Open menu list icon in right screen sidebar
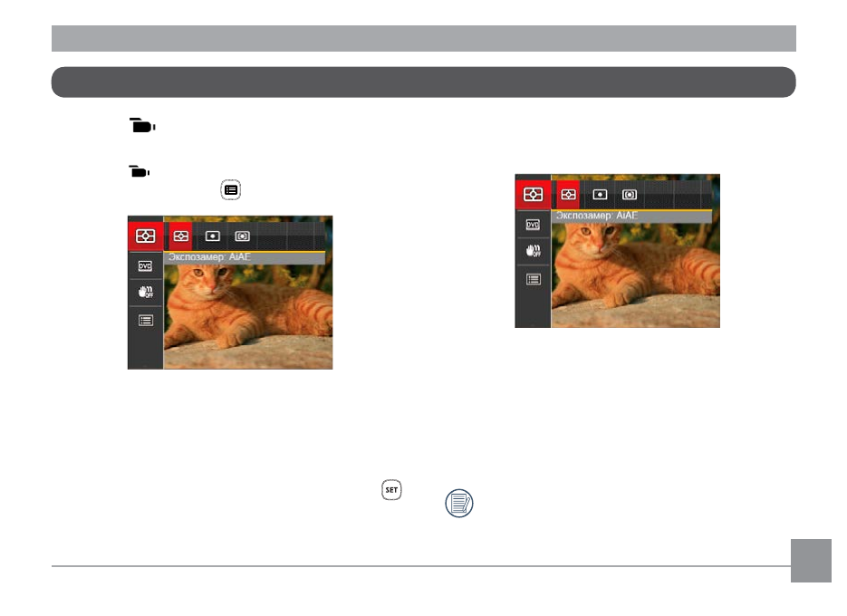Image resolution: width=847 pixels, height=616 pixels. tap(534, 279)
